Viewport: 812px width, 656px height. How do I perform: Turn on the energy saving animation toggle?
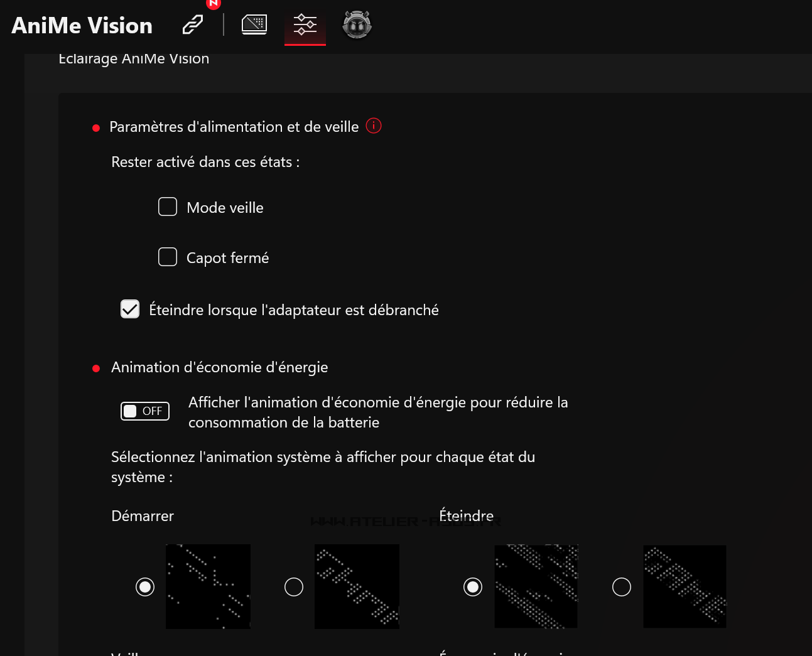pos(145,411)
